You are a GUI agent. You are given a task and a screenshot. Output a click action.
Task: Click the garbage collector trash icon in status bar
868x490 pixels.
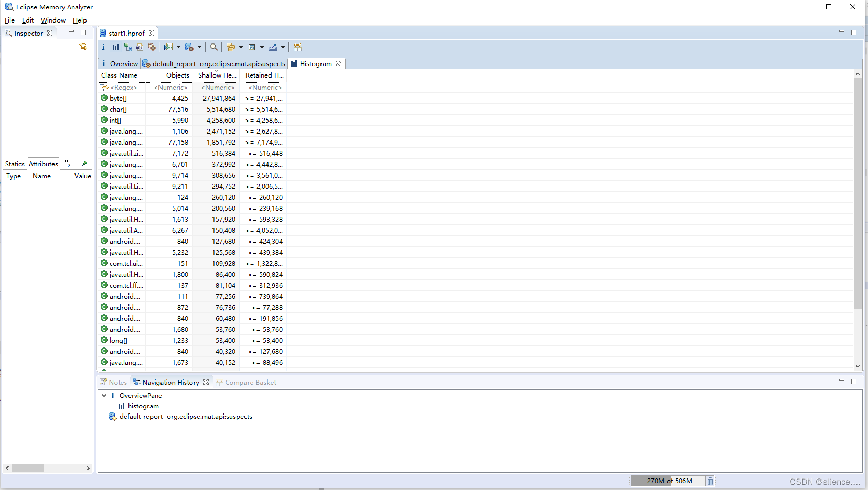[710, 481]
